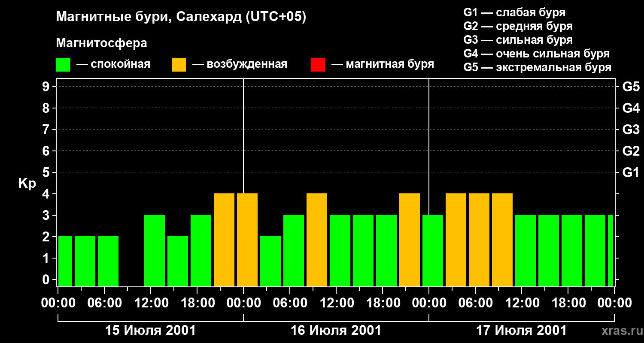644x343 pixels.
Task: Click the red 'магнитная буря' legend swatch
Action: (318, 65)
